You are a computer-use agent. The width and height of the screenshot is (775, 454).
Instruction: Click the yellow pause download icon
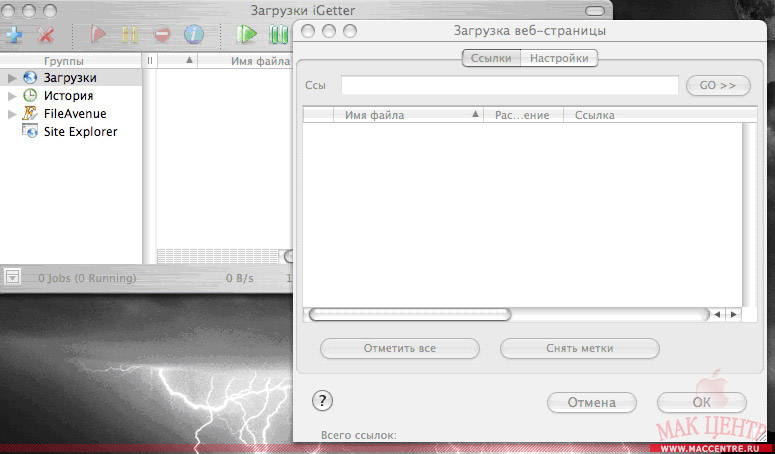(x=129, y=34)
